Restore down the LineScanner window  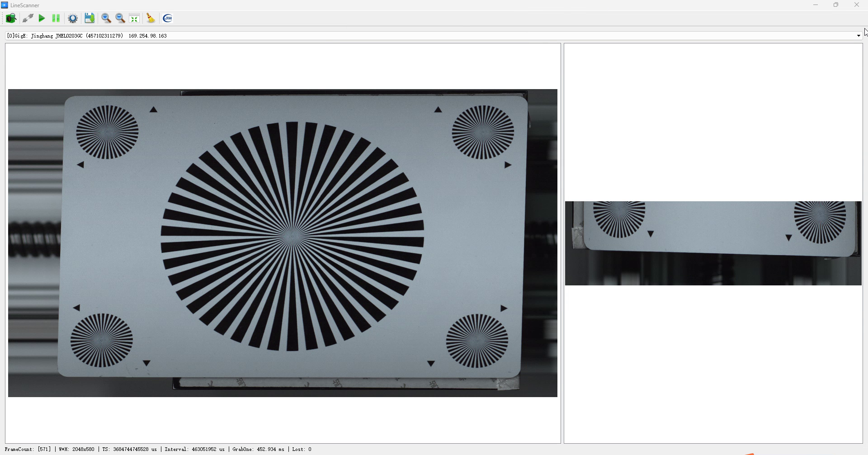(x=836, y=5)
